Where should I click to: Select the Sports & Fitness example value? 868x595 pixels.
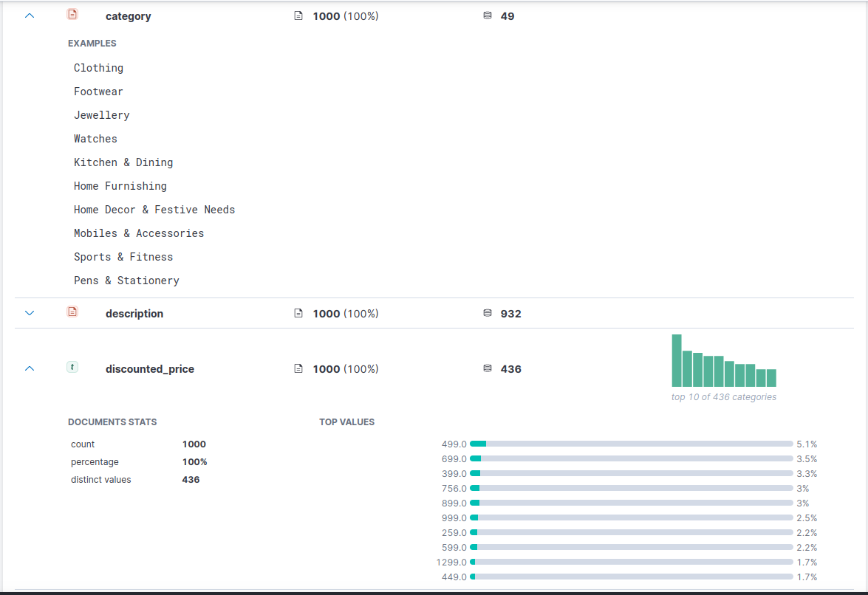tap(123, 257)
